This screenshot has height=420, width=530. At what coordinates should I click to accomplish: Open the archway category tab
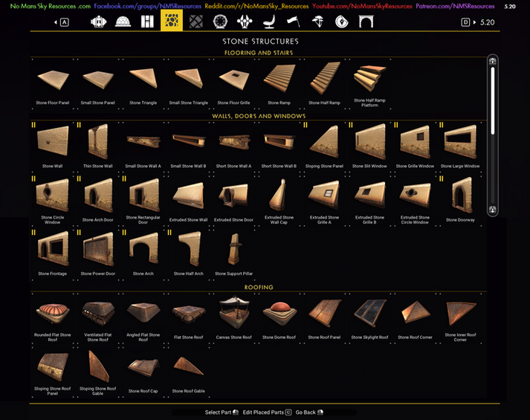366,22
